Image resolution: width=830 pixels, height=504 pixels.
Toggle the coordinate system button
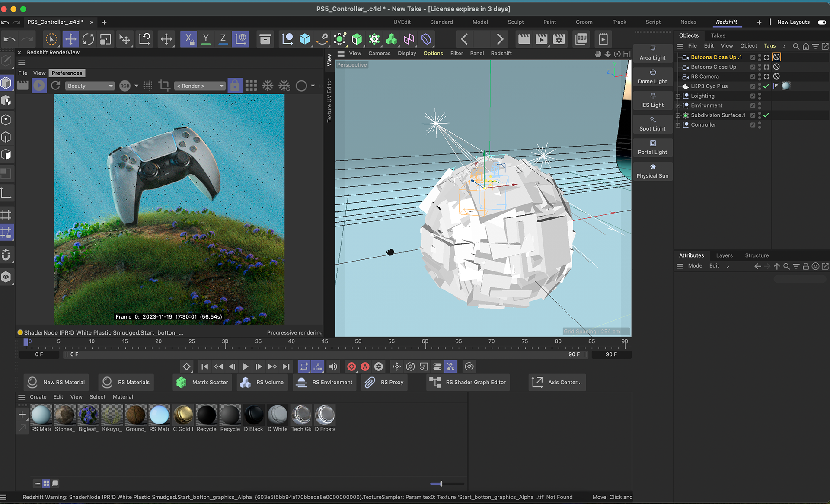[x=240, y=39]
